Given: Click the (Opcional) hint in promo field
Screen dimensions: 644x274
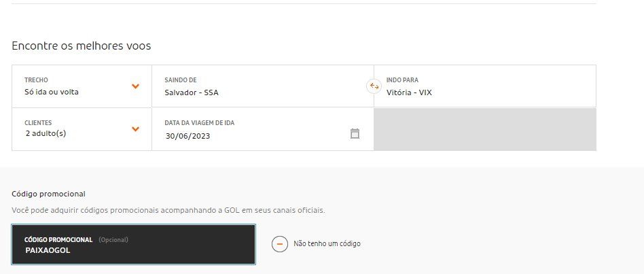Looking at the screenshot, I should [x=113, y=239].
